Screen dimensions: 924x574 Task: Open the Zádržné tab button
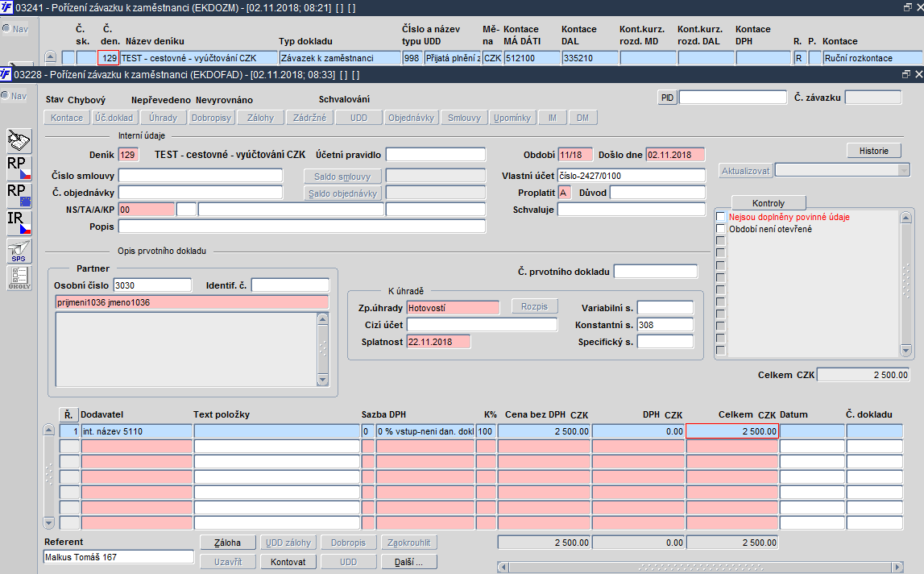(309, 118)
